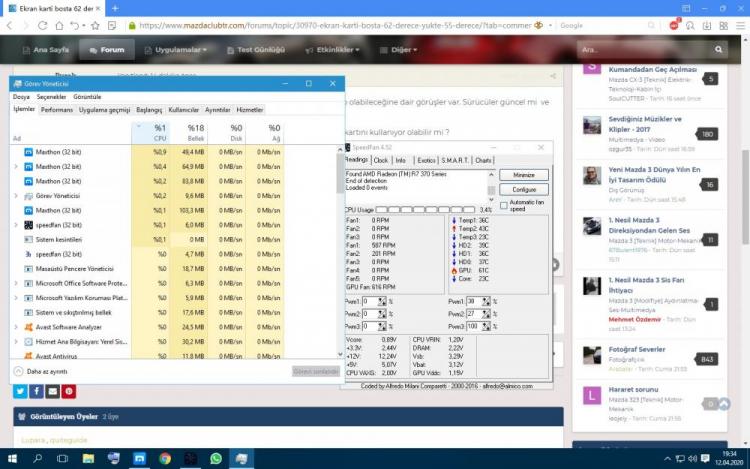
Task: Share topic on Twitter
Action: 20,391
